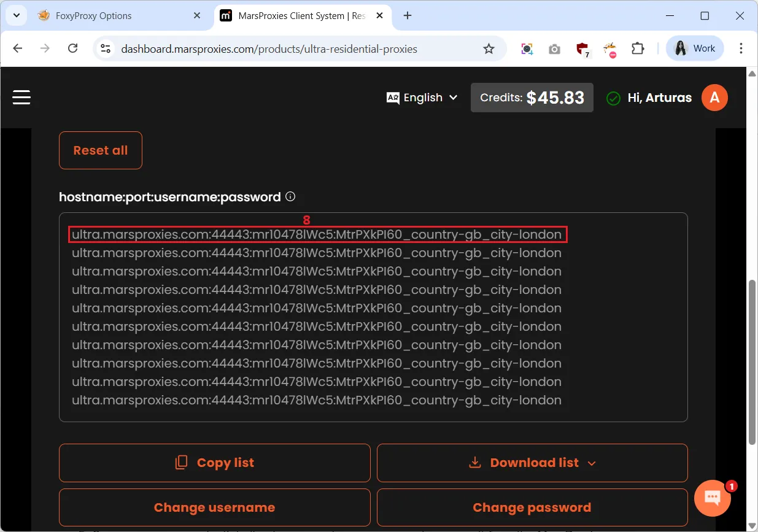Click the Reset all button
This screenshot has height=532, width=758.
pyautogui.click(x=101, y=150)
